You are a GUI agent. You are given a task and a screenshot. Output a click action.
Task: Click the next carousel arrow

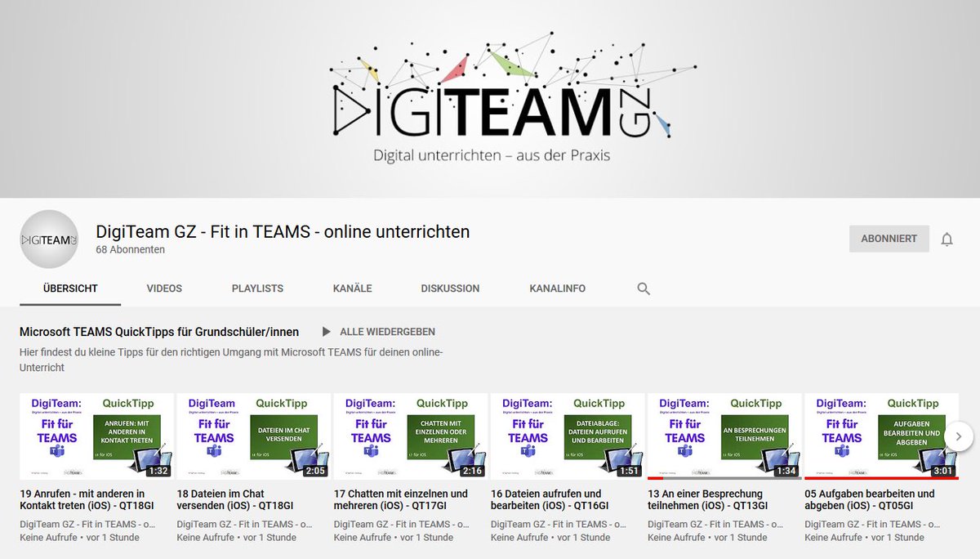(x=960, y=436)
